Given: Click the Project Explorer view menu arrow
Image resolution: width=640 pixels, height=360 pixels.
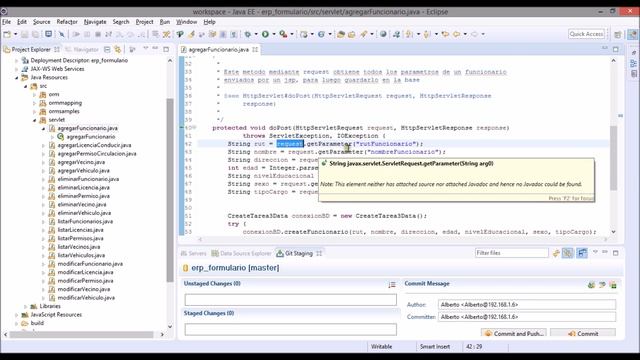Looking at the screenshot, I should pos(145,49).
